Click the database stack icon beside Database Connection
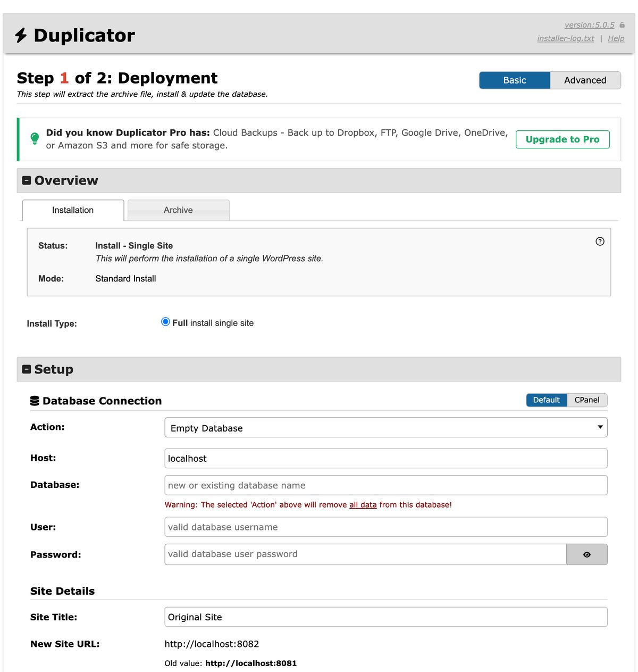 (x=35, y=401)
